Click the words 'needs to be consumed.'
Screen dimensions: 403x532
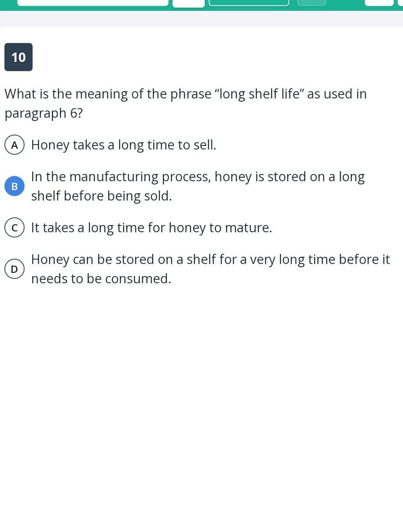[101, 279]
